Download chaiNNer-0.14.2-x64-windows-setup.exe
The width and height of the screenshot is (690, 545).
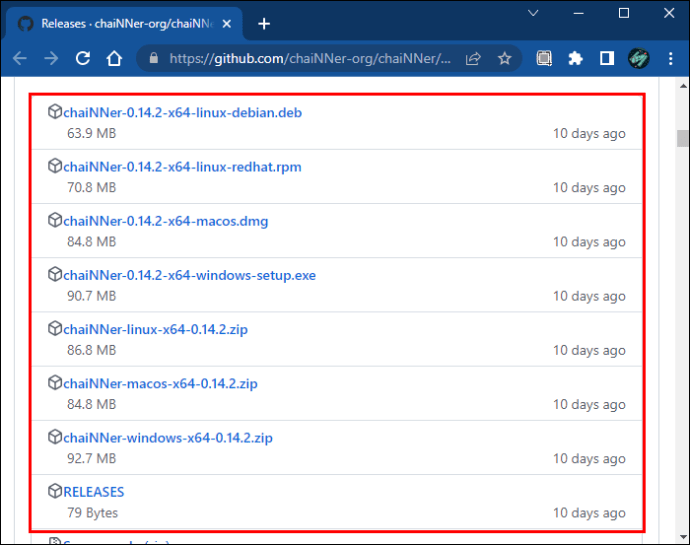click(x=190, y=275)
